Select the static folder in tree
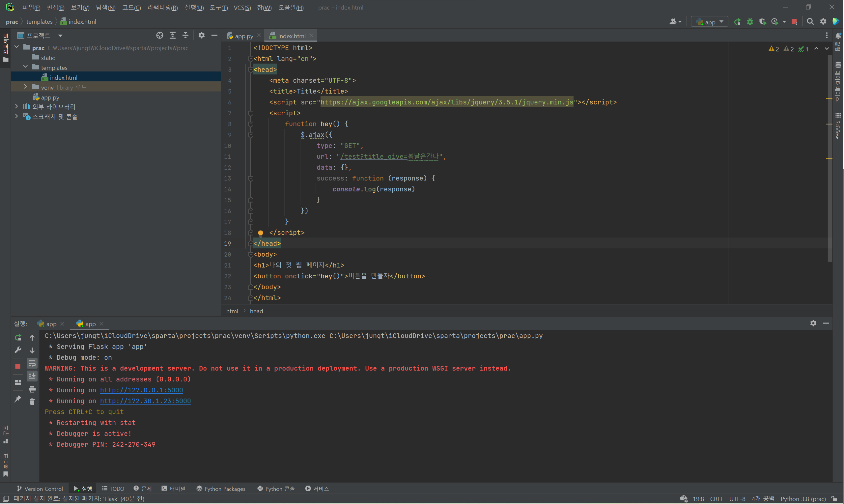This screenshot has height=504, width=844. point(48,58)
